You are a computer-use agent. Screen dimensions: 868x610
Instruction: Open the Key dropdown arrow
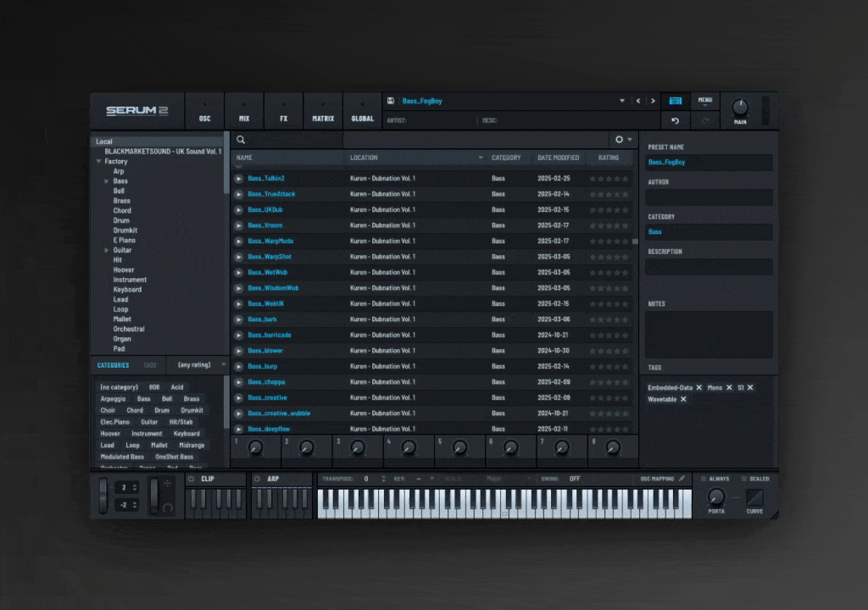click(x=431, y=479)
